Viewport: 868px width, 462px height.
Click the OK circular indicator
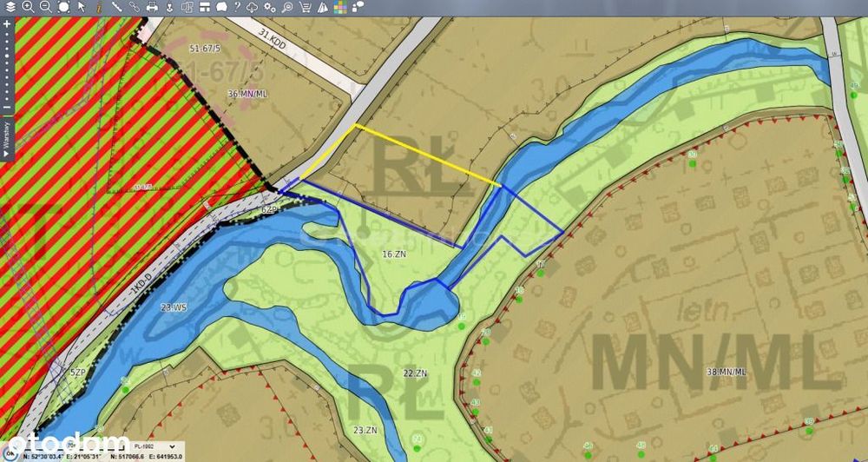(10, 453)
